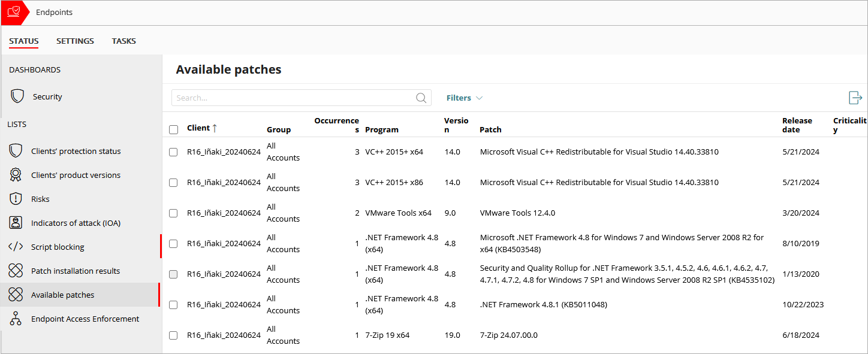Toggle the select-all checkbox in table header

pos(173,129)
